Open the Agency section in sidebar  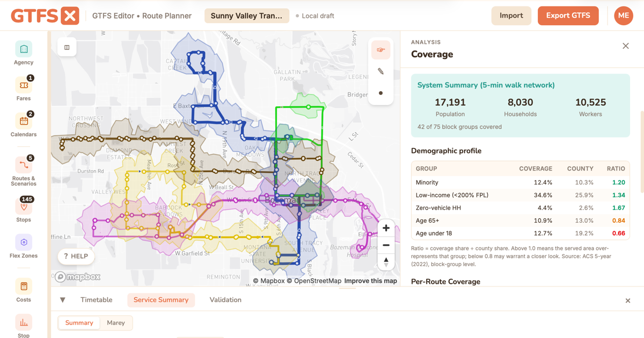click(24, 49)
